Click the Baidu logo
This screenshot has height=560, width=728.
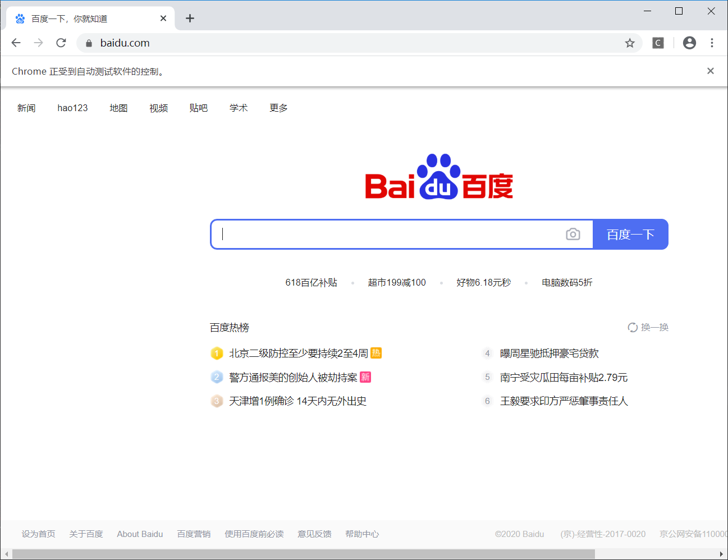coord(439,176)
